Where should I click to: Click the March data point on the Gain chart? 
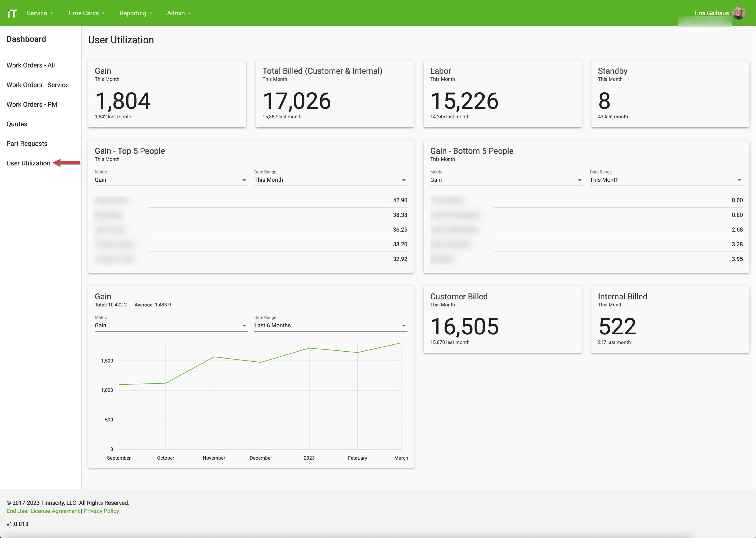point(401,344)
